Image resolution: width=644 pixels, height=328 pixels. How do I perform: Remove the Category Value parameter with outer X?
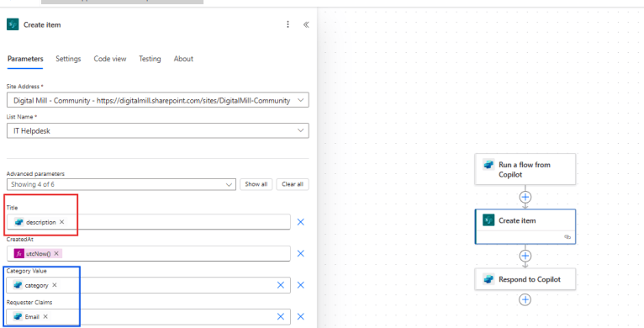[x=301, y=285]
